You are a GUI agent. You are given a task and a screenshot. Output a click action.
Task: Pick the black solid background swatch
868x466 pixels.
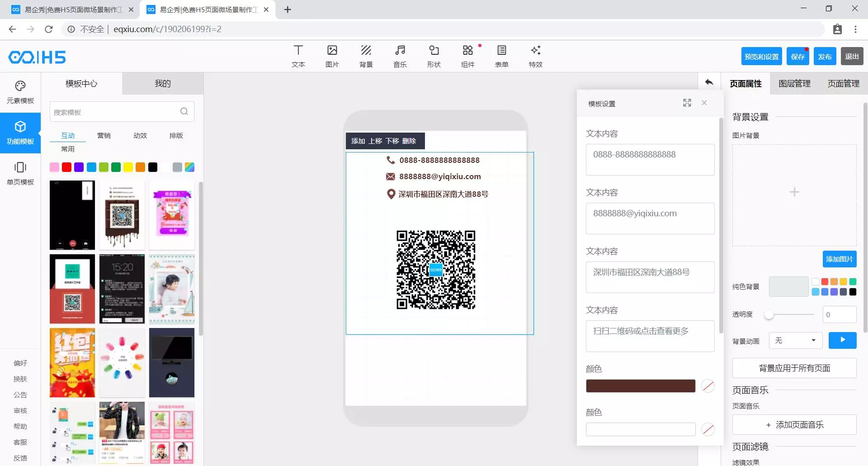pyautogui.click(x=853, y=292)
